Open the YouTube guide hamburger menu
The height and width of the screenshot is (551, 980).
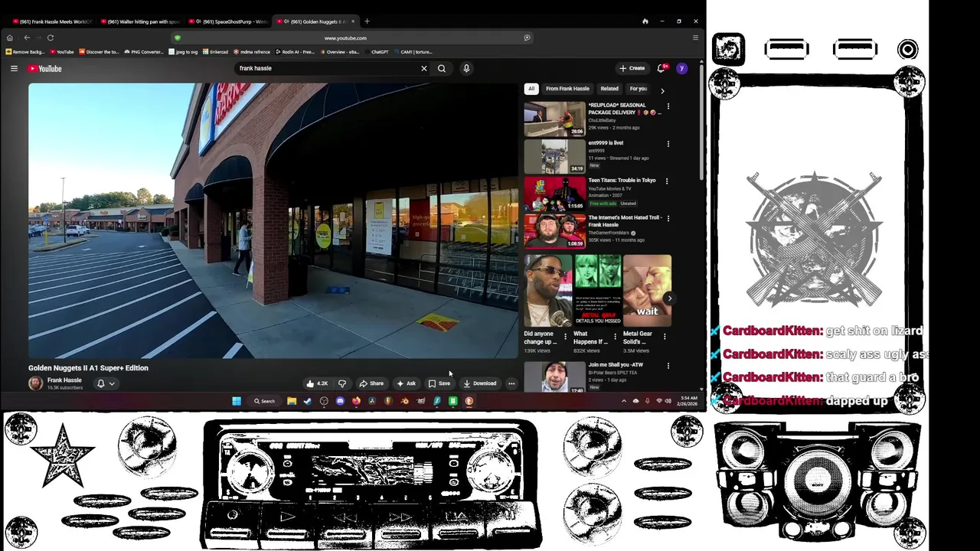tap(14, 69)
